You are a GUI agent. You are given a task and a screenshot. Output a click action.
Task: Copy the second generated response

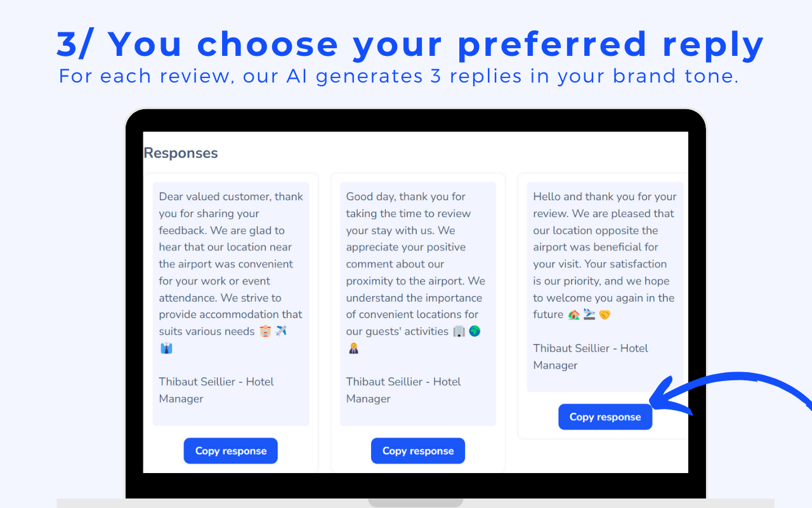pos(417,450)
